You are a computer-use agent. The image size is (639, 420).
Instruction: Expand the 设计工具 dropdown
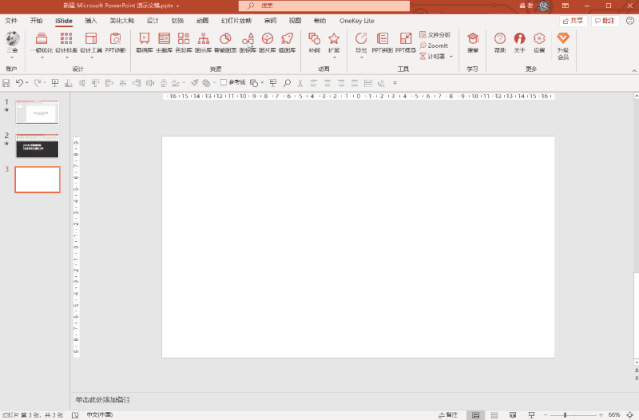pos(92,57)
